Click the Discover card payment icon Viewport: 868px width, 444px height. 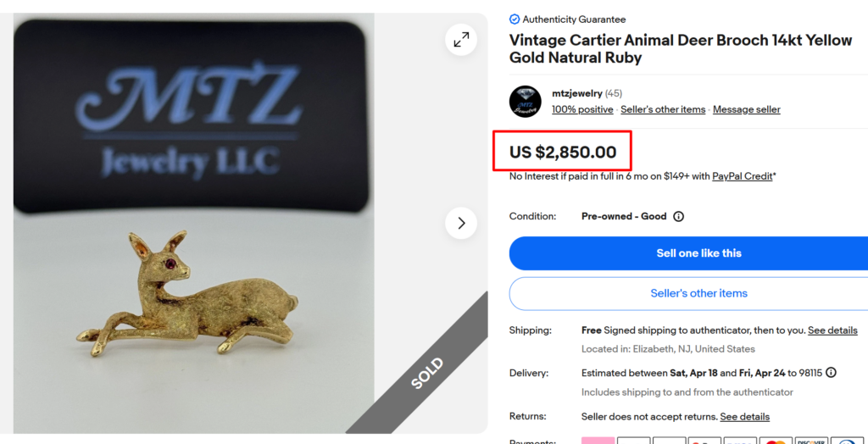coord(810,440)
